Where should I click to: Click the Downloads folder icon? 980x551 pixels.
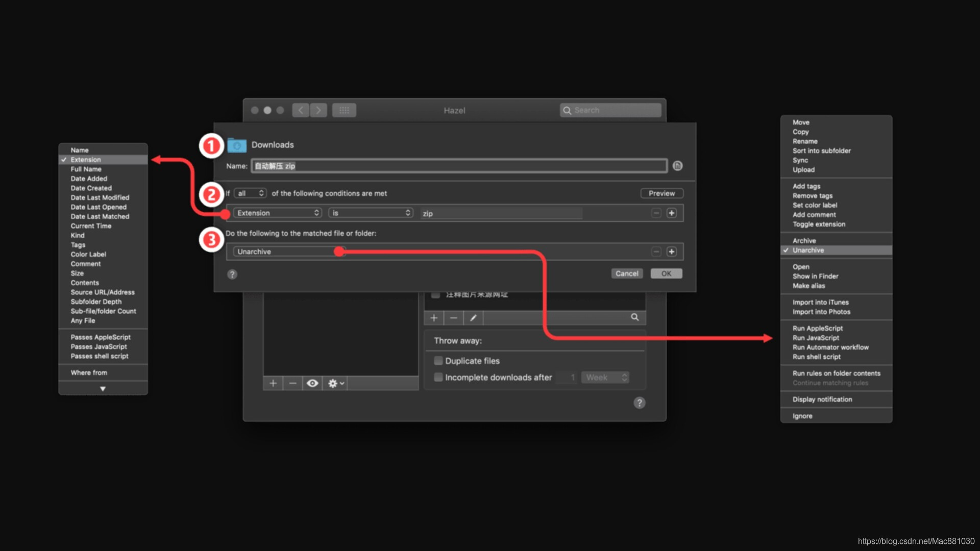(236, 145)
